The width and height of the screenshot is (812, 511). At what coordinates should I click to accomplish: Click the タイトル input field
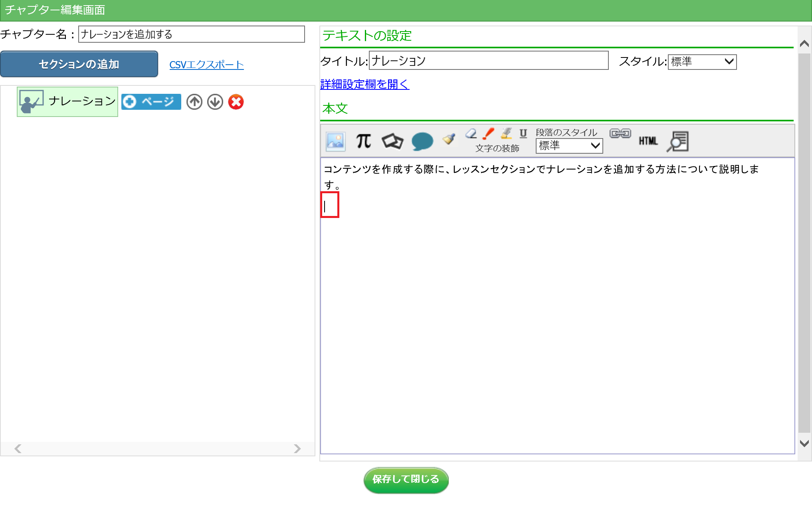pos(488,61)
